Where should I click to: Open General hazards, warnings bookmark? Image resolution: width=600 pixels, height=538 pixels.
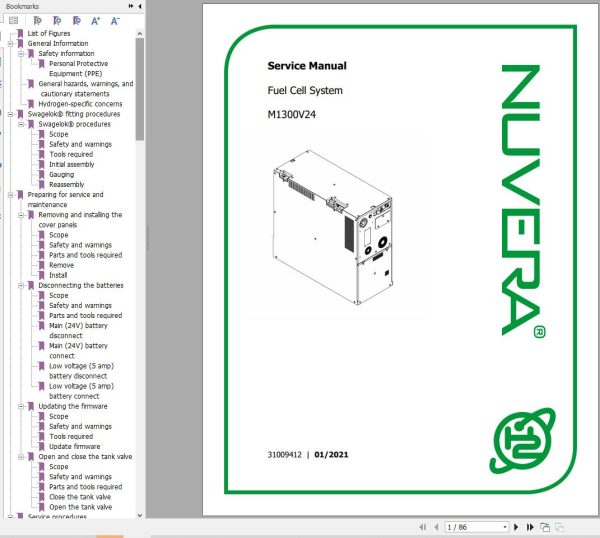coord(86,88)
